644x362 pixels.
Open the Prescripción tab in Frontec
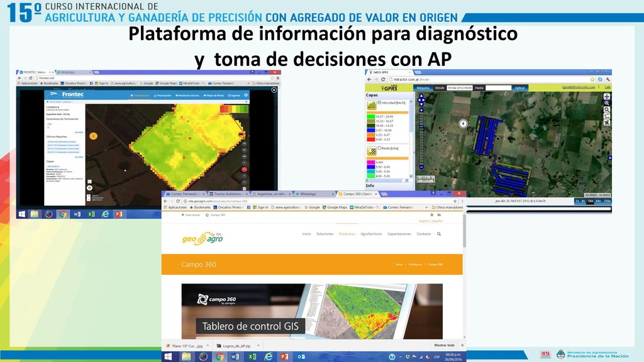click(x=163, y=96)
